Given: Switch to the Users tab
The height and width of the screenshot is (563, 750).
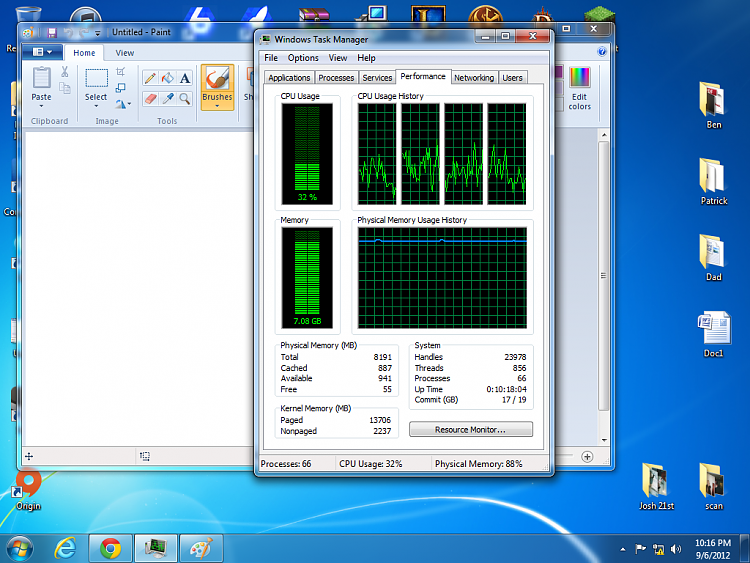Looking at the screenshot, I should point(512,77).
